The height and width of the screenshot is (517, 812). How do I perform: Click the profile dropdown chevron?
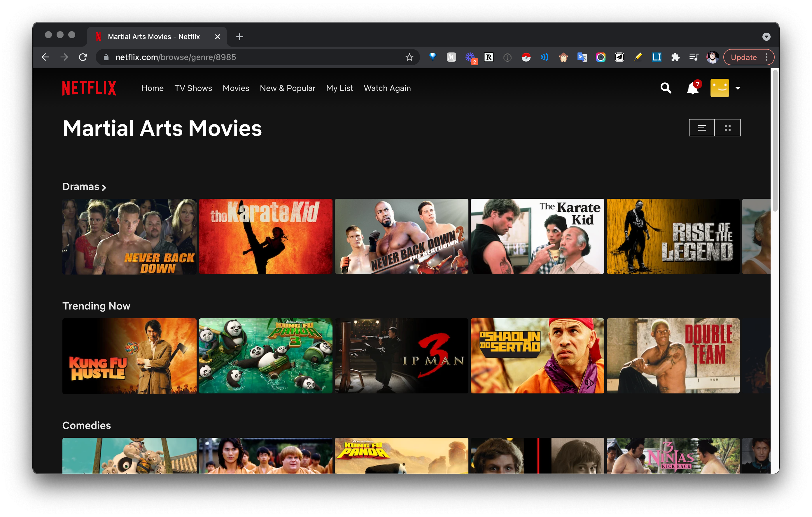(737, 88)
